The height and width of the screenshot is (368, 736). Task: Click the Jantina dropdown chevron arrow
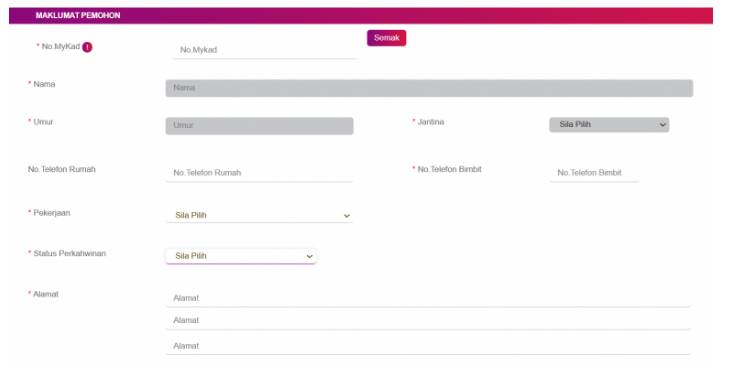point(662,125)
